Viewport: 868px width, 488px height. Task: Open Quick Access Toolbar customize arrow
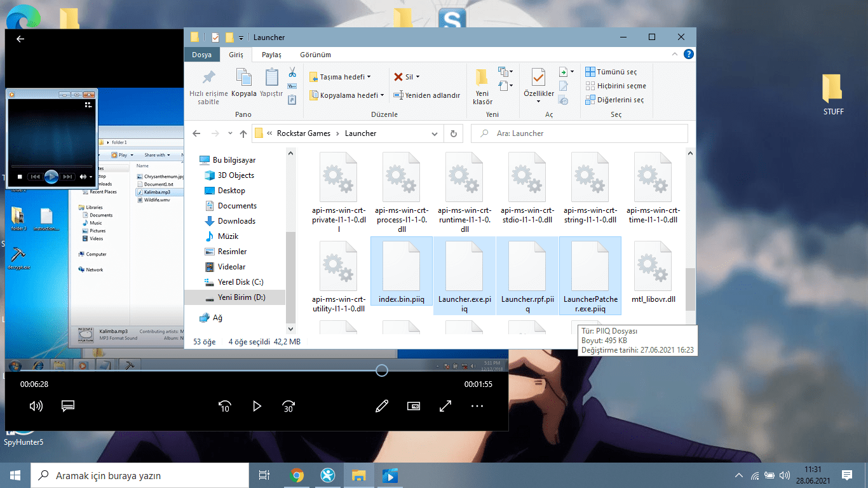point(241,38)
